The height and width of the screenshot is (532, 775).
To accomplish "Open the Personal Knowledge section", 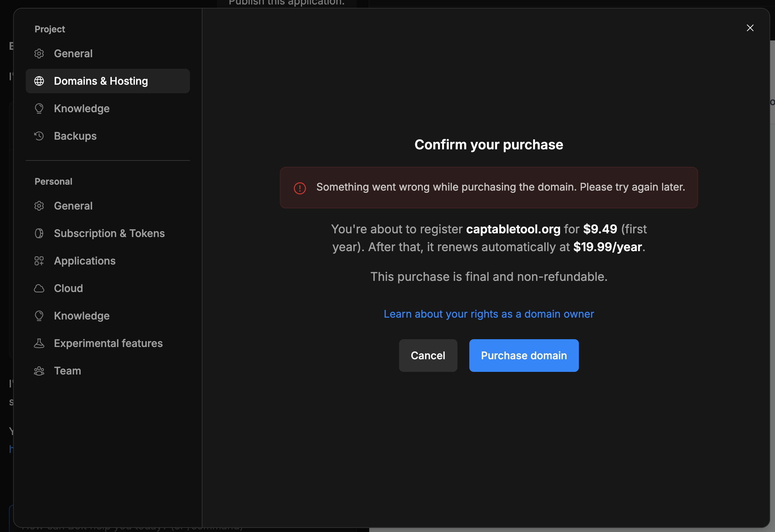I will pyautogui.click(x=82, y=316).
